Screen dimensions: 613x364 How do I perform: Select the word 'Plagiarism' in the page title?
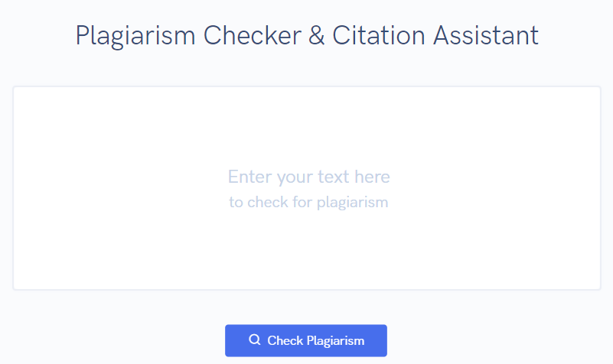[135, 36]
